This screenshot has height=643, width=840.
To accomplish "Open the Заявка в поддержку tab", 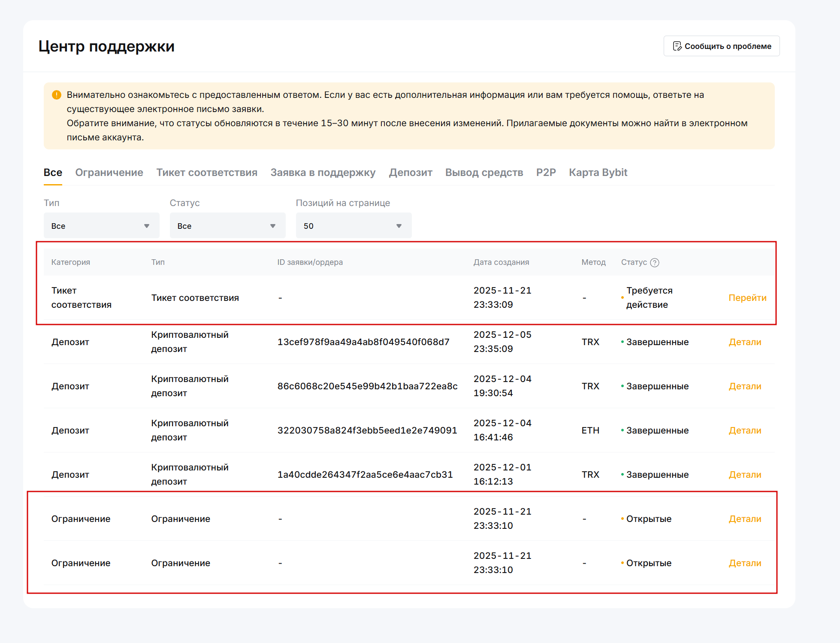I will click(323, 173).
